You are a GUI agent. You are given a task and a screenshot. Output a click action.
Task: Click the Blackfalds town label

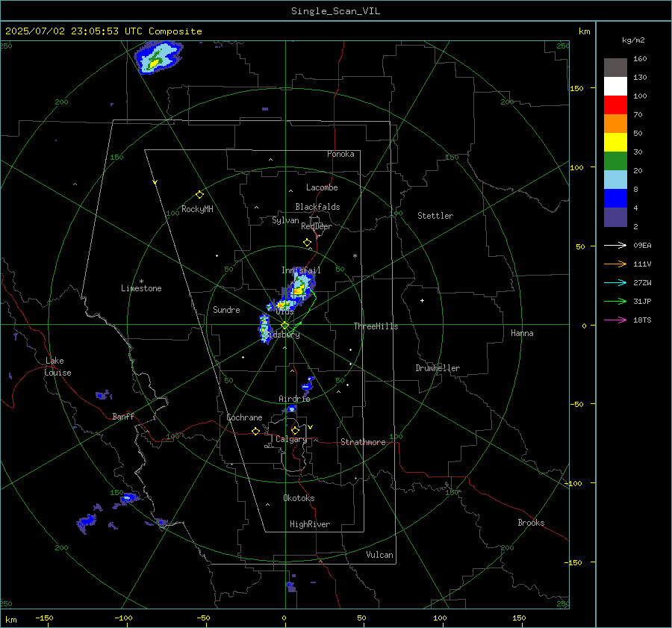[317, 207]
